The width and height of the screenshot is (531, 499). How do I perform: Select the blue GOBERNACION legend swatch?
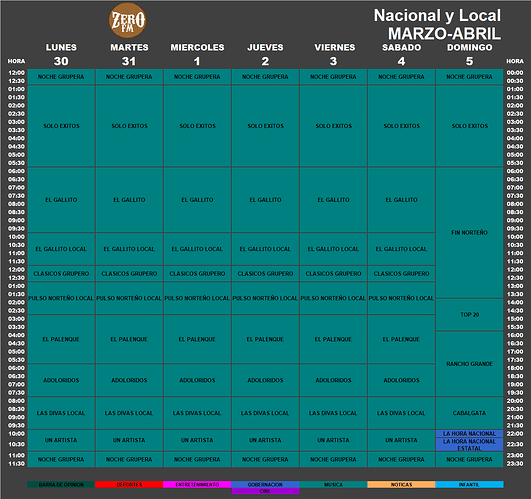(x=265, y=484)
